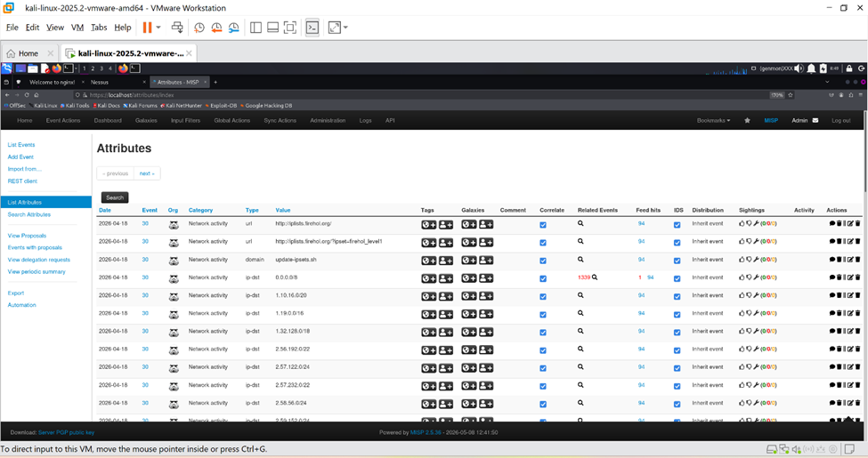Open the envelope messages icon beside Admin
868x458 pixels.
[x=815, y=121]
